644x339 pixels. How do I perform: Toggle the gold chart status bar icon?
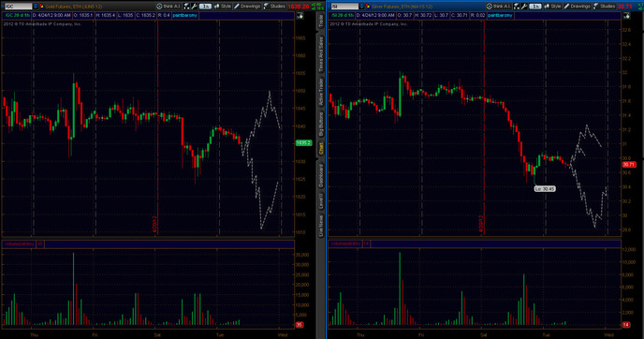(300, 16)
